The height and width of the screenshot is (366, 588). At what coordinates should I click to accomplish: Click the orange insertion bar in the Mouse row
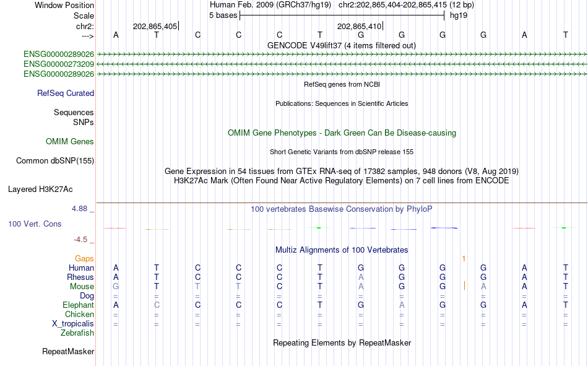(x=464, y=285)
